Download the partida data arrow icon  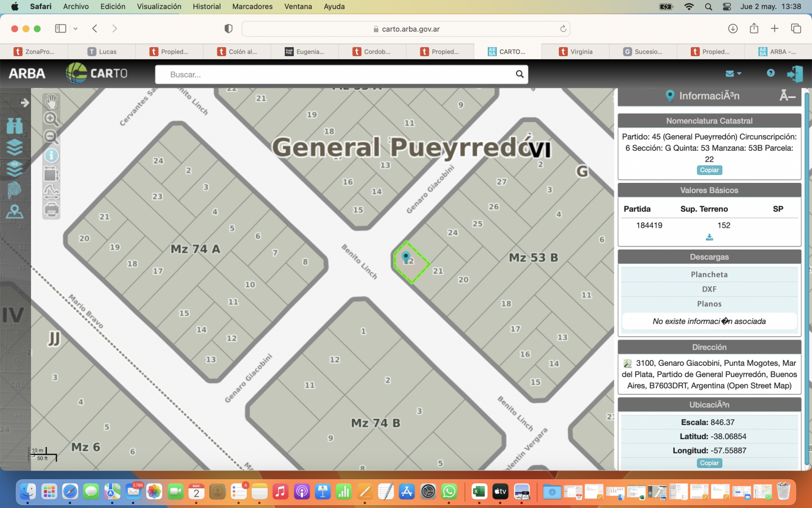pos(709,237)
